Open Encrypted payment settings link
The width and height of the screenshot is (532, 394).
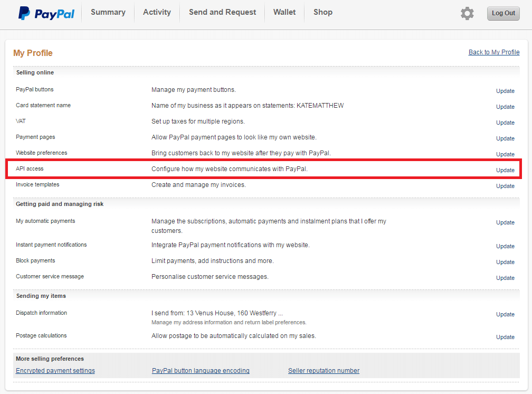pyautogui.click(x=55, y=371)
